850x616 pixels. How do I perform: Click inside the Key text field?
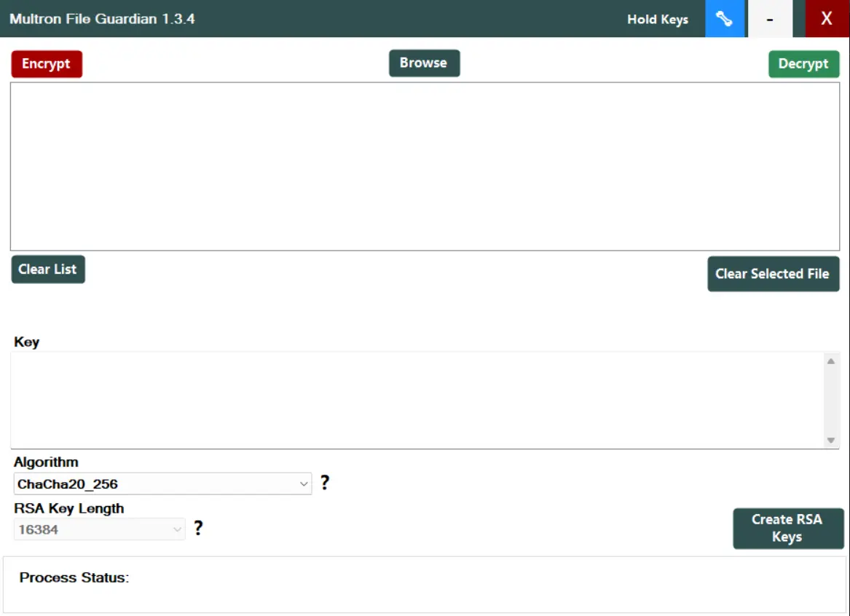(x=417, y=400)
